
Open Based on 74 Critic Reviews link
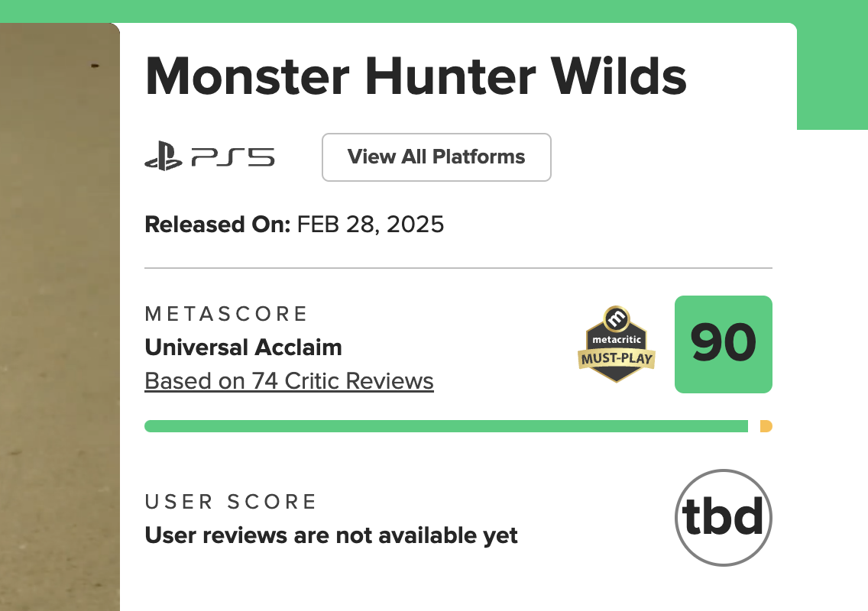(x=289, y=381)
